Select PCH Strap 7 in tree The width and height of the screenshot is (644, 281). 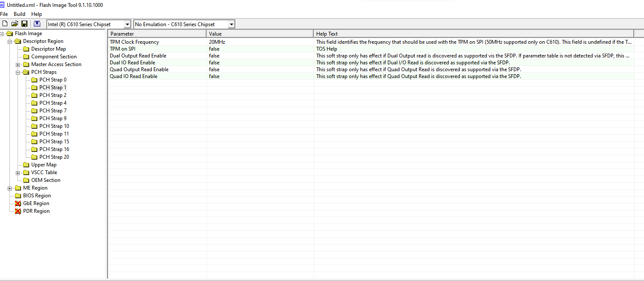click(53, 111)
